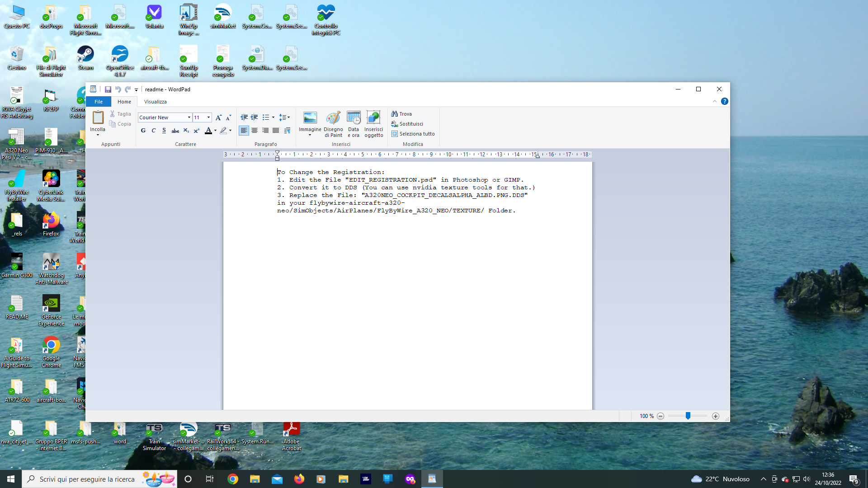Select align text right
868x488 pixels.
click(265, 131)
